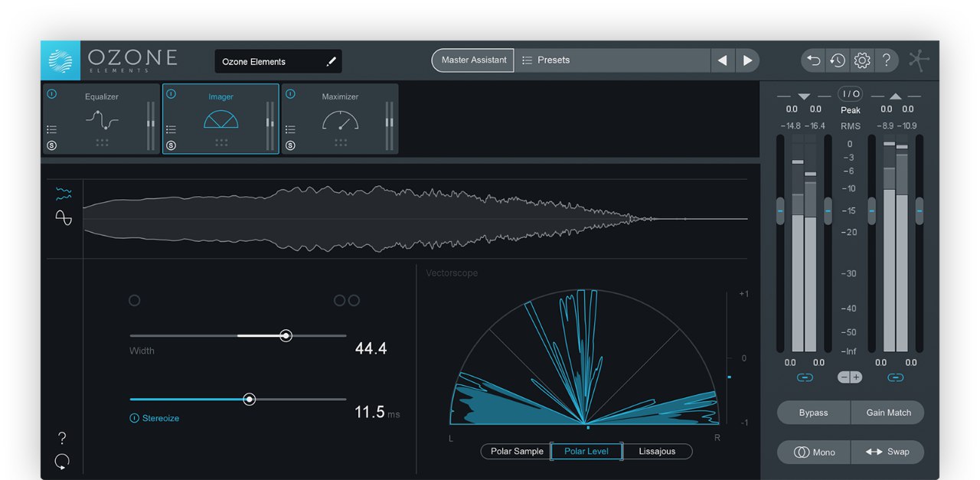The width and height of the screenshot is (980, 480).
Task: Click the left input gain fader handle
Action: 780,211
